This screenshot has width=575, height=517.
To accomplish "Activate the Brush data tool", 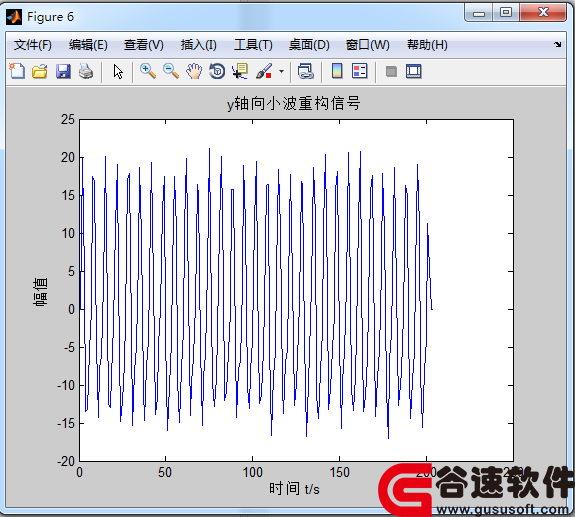I will (264, 71).
